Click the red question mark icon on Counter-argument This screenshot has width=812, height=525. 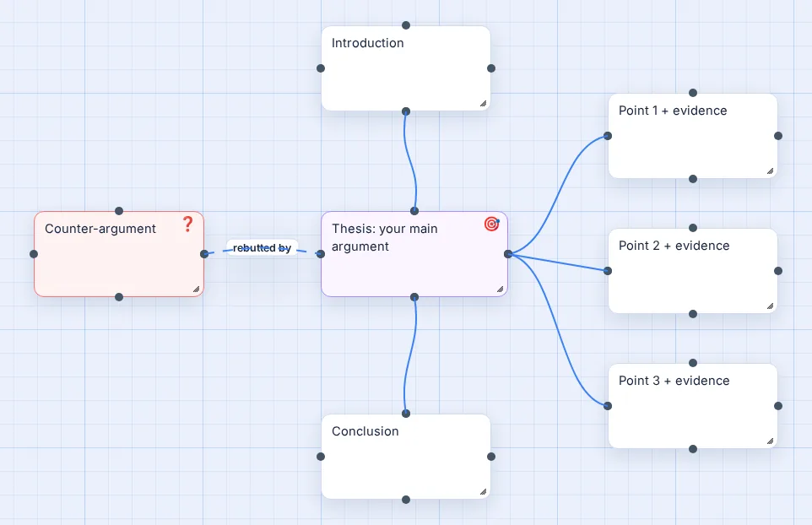(187, 224)
